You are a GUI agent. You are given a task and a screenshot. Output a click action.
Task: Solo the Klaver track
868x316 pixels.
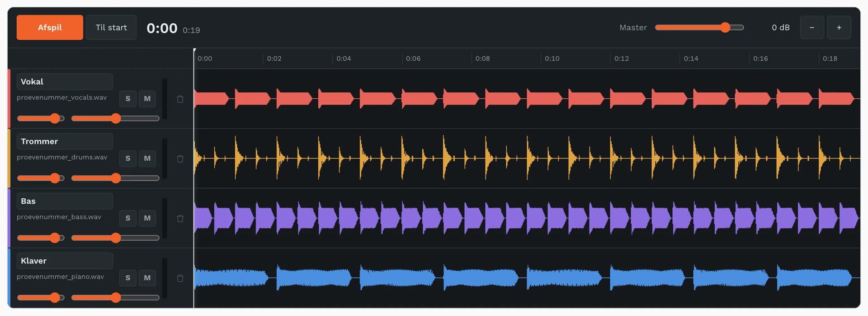[128, 278]
